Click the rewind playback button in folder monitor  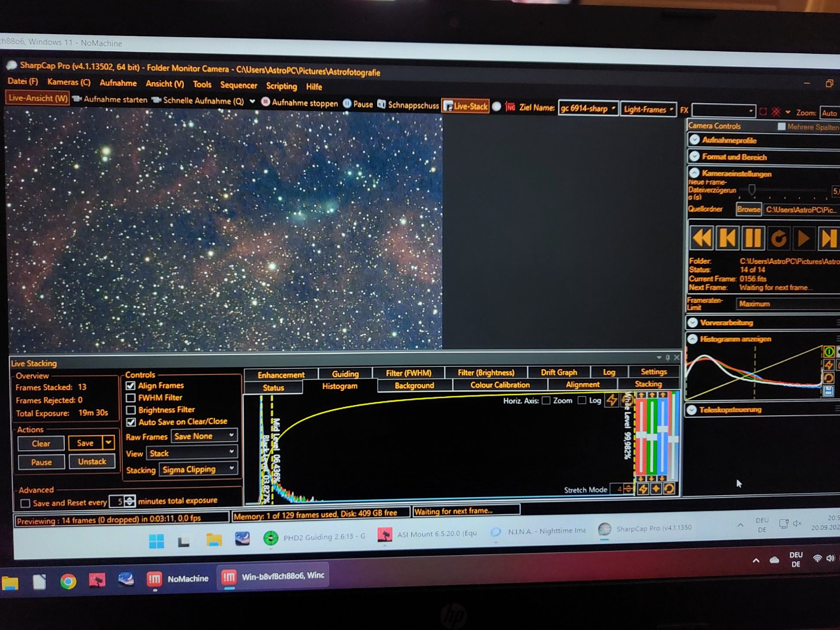point(701,238)
